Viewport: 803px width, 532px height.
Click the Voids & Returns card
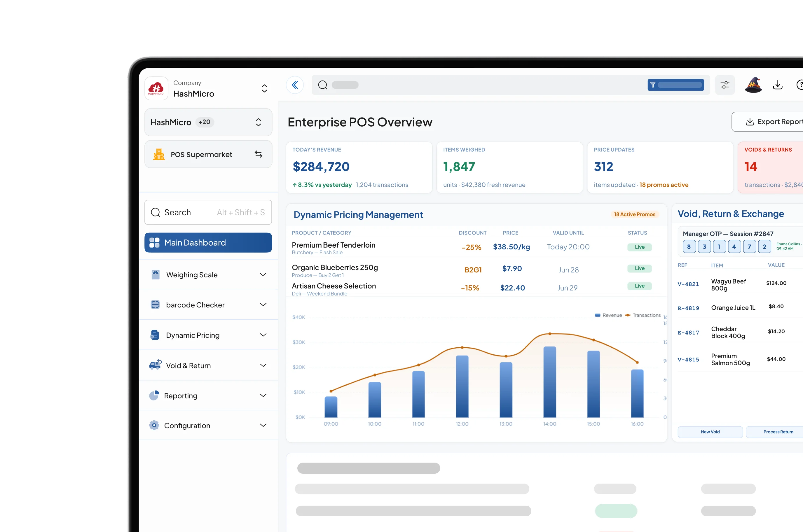[770, 168]
